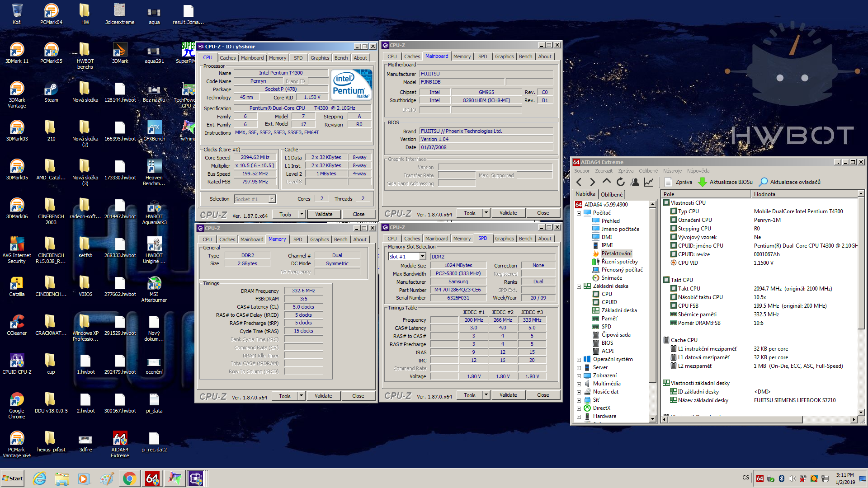Screen dimensions: 868x488
Task: Click Tools button in SPD CPU-Z window
Action: tap(469, 395)
